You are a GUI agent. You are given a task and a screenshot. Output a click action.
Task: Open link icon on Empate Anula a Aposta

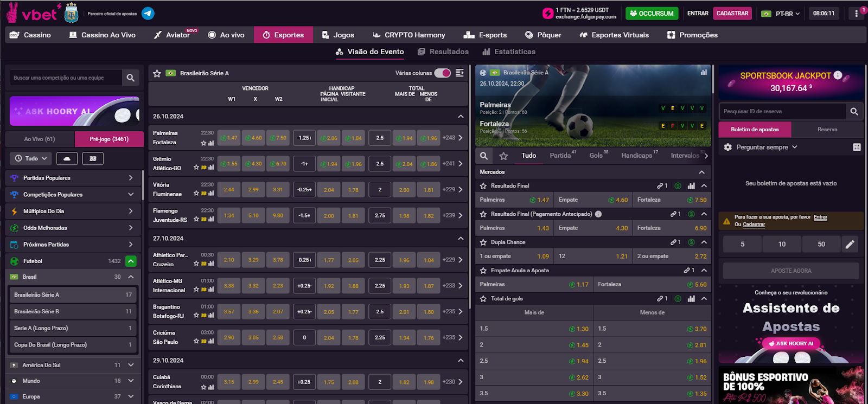(686, 270)
